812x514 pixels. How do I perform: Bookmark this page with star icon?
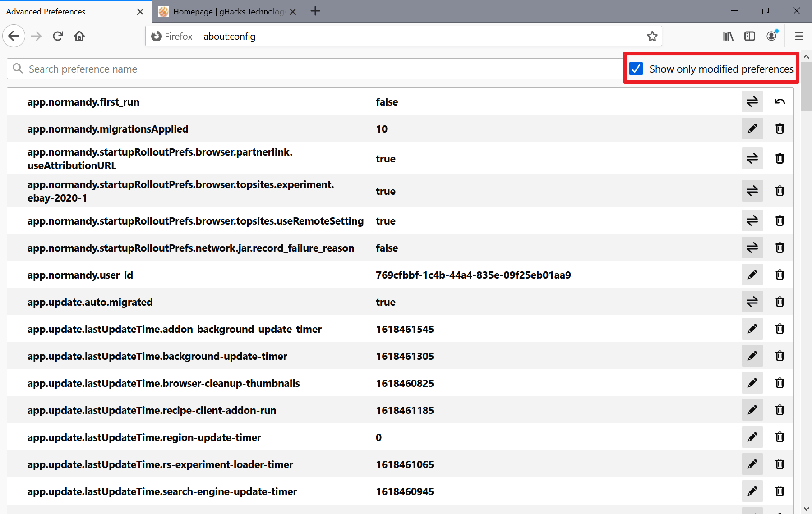click(x=652, y=37)
